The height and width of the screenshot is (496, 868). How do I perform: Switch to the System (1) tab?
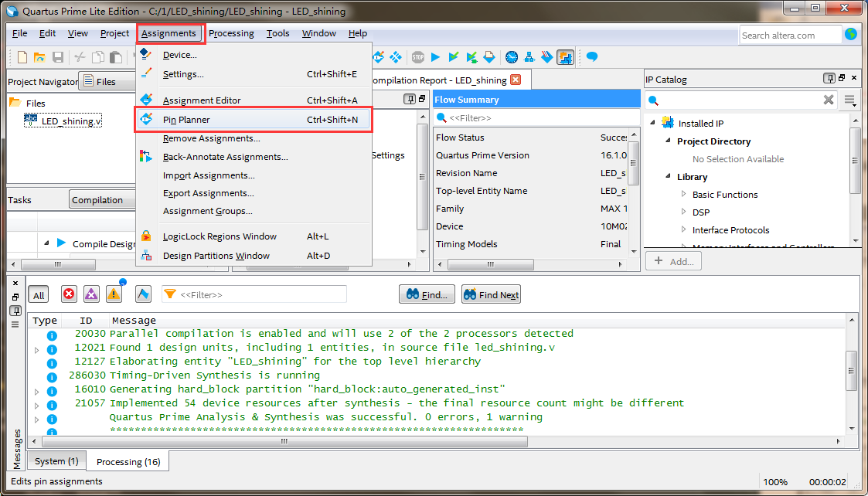[x=56, y=461]
